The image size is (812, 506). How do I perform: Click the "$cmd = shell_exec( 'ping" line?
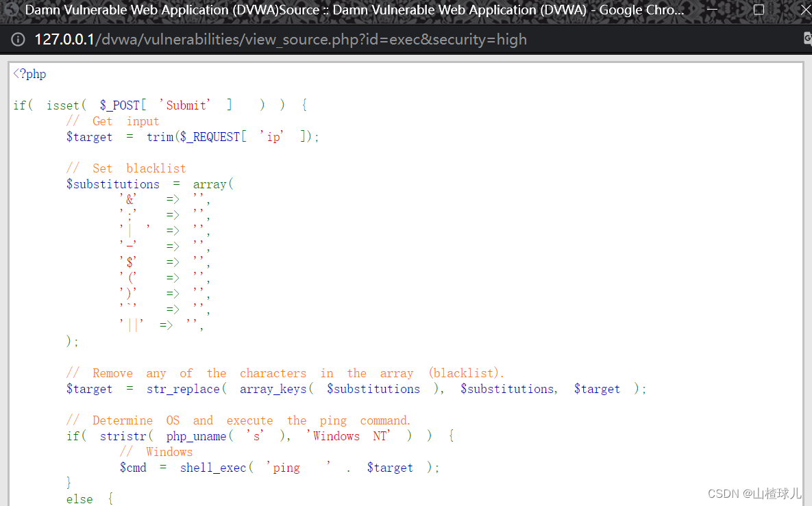pyautogui.click(x=280, y=468)
